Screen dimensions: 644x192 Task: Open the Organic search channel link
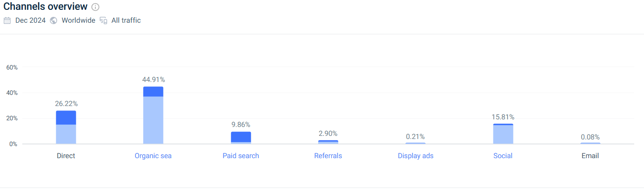pos(153,156)
